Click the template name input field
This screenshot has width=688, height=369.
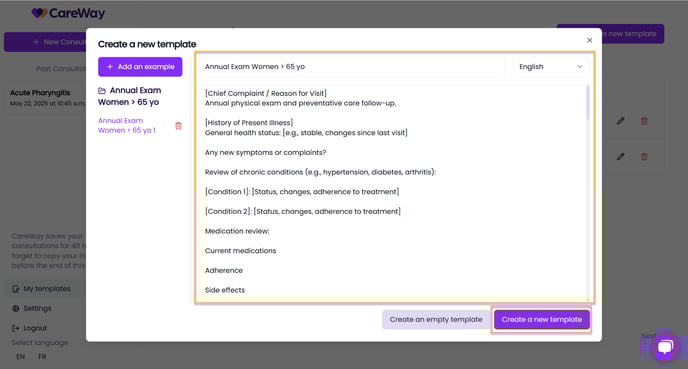352,67
